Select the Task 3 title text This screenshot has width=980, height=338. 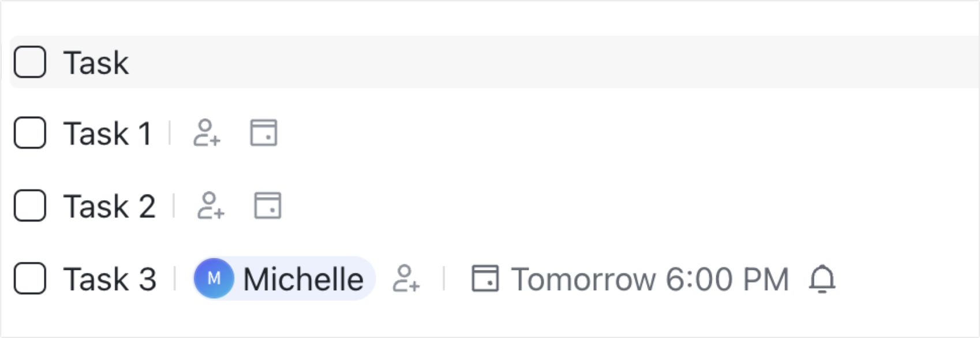(110, 279)
